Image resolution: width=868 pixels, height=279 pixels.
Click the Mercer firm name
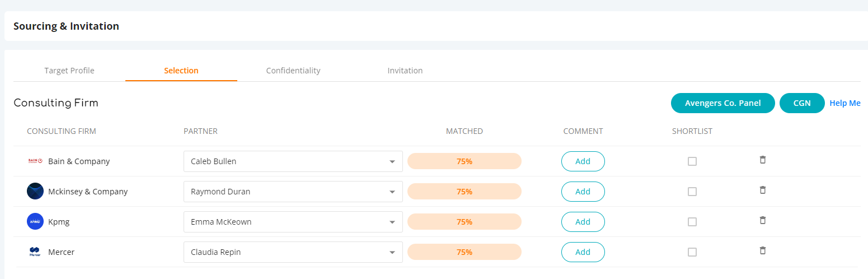[x=62, y=252]
